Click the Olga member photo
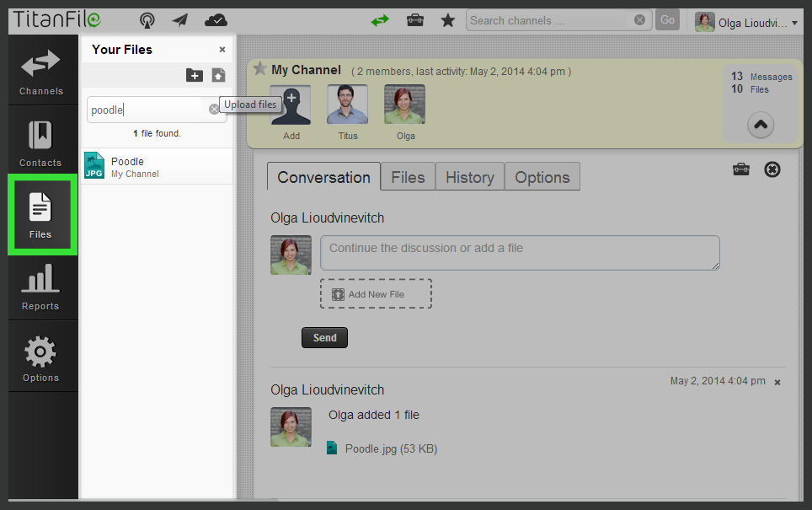 coord(404,105)
